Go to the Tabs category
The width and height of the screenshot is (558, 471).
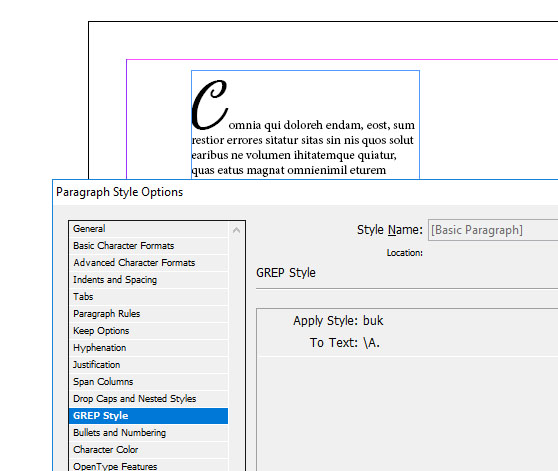coord(148,297)
